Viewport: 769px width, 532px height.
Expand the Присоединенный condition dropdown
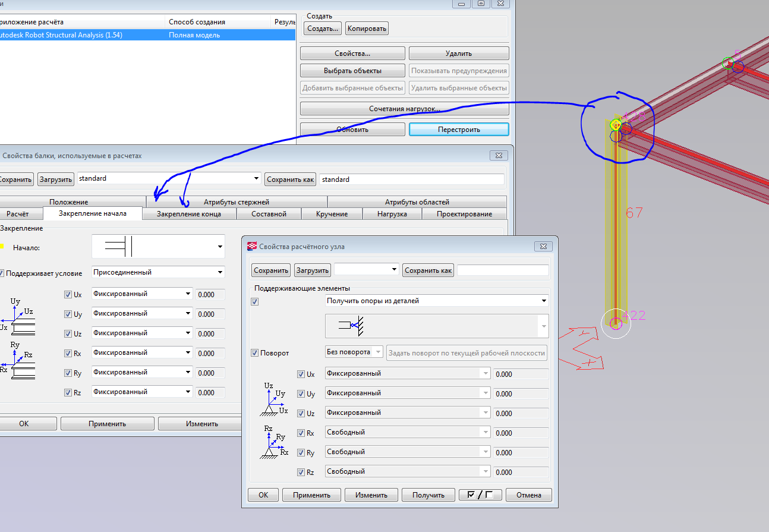(158, 272)
